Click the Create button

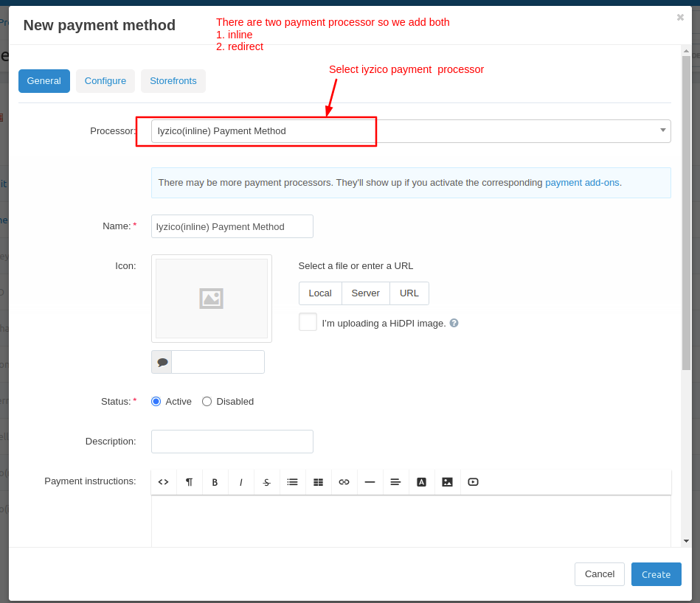(x=656, y=574)
